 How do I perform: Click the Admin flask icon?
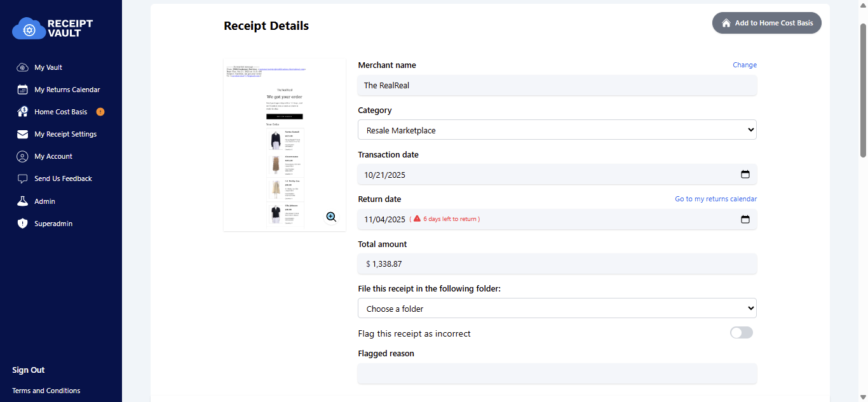tap(22, 201)
